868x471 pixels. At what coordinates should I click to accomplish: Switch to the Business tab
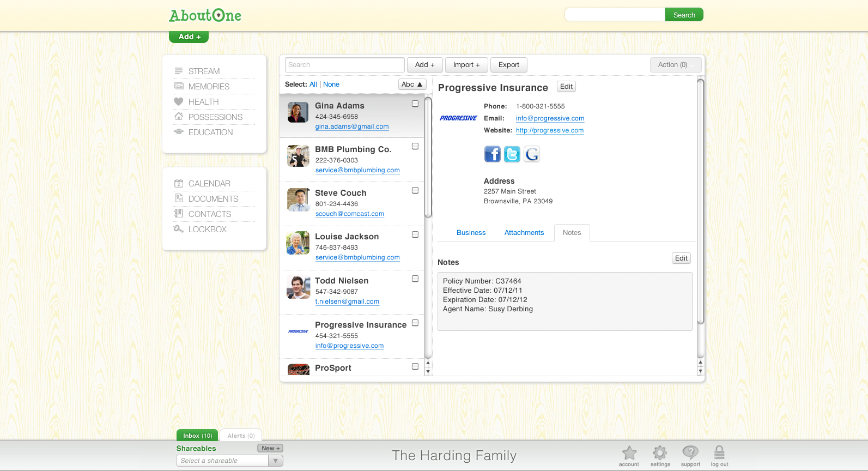(471, 233)
